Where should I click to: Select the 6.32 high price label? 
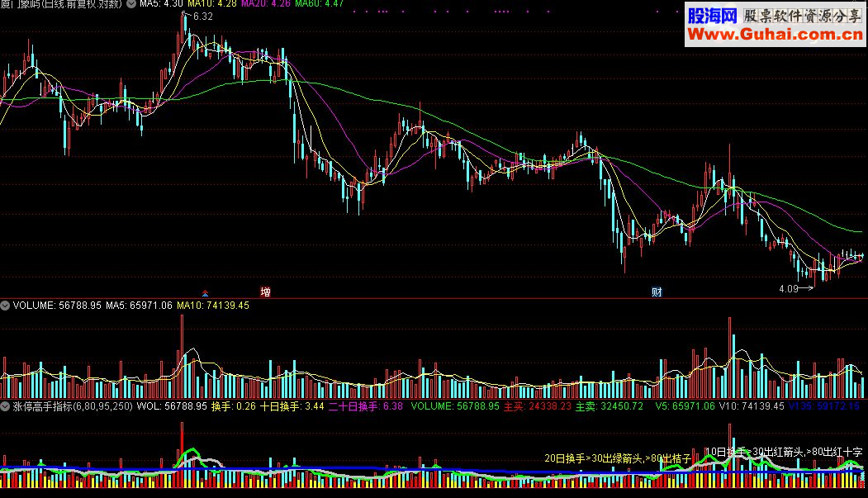point(203,17)
